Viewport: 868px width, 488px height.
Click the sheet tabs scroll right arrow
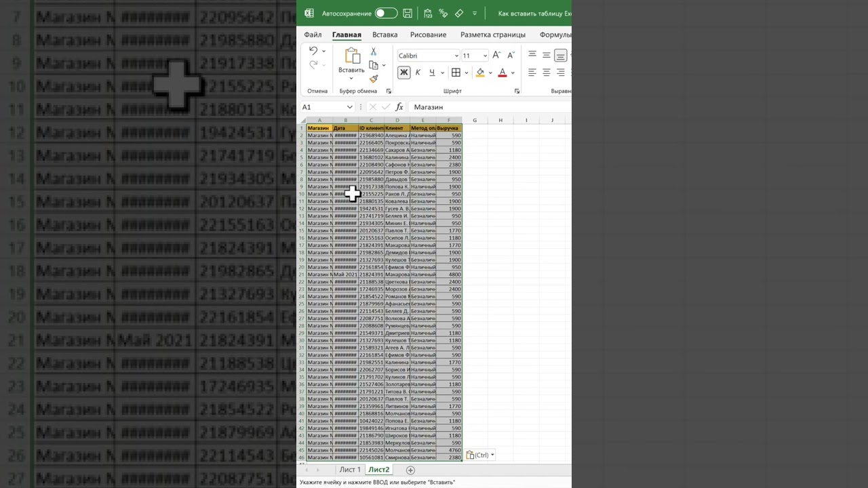click(317, 470)
